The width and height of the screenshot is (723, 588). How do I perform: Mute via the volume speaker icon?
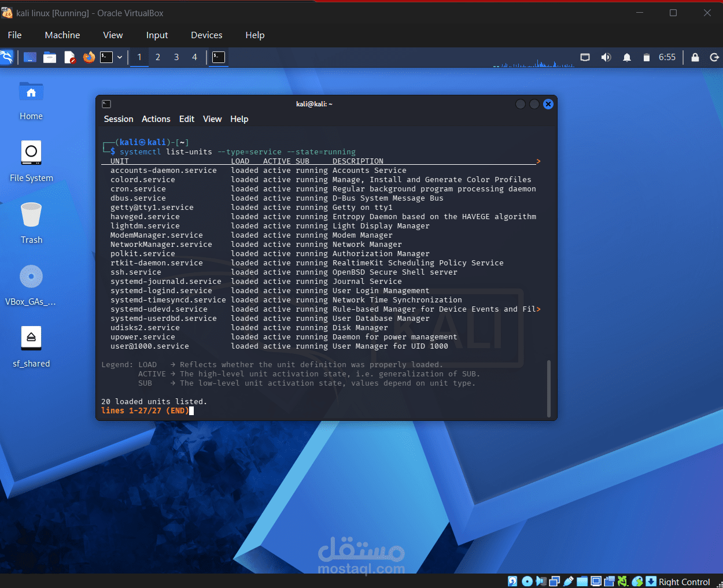[x=606, y=57]
